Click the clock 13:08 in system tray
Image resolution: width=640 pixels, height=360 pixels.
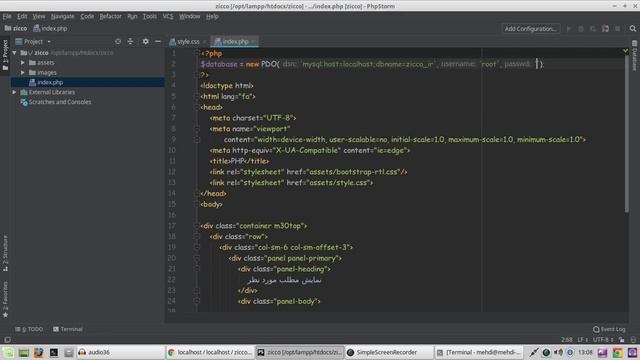coord(585,352)
